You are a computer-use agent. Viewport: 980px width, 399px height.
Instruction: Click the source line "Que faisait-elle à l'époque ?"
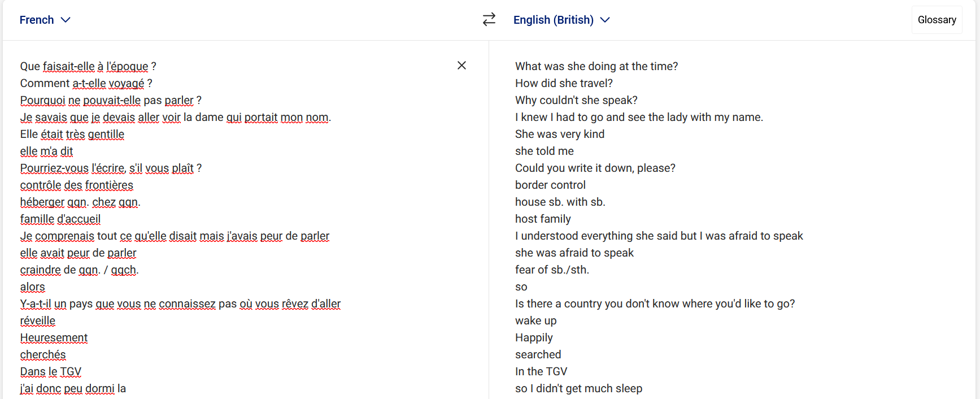[x=88, y=67]
